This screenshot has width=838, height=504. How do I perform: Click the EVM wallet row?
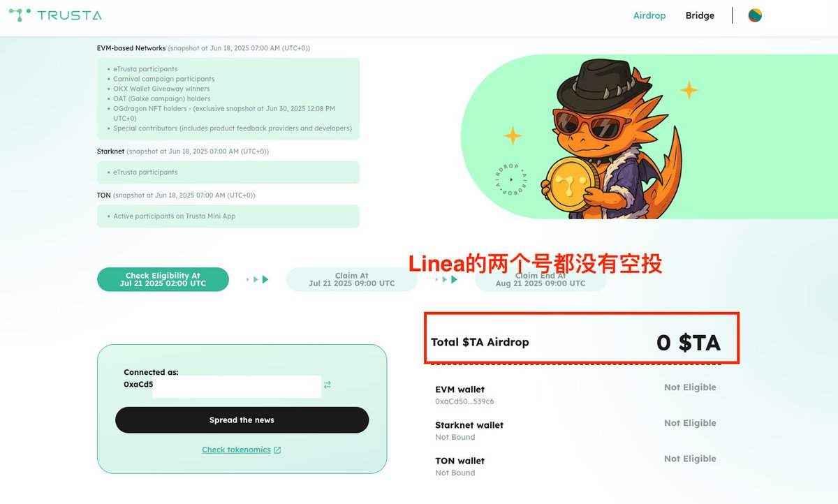(575, 394)
